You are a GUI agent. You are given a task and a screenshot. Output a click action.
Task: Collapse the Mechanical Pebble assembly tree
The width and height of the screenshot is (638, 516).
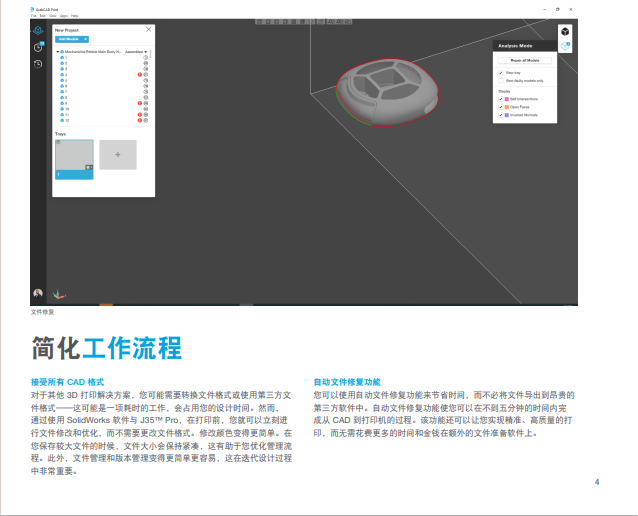57,51
